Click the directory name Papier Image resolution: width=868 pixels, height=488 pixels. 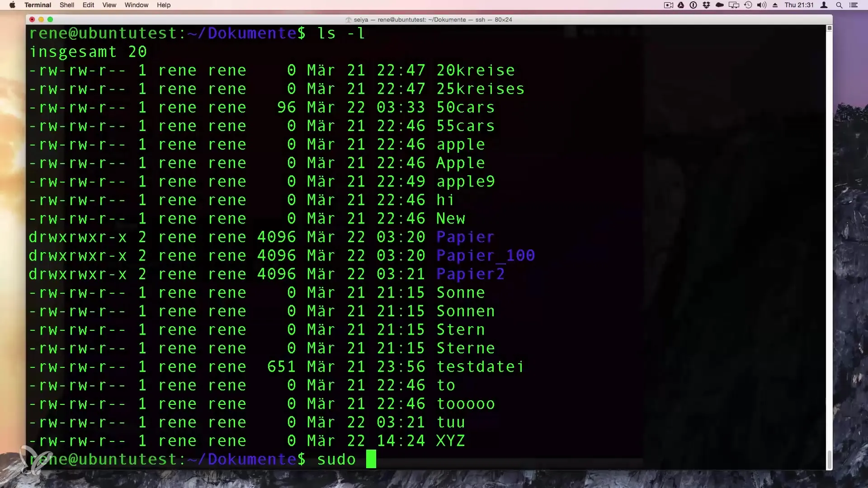466,237
